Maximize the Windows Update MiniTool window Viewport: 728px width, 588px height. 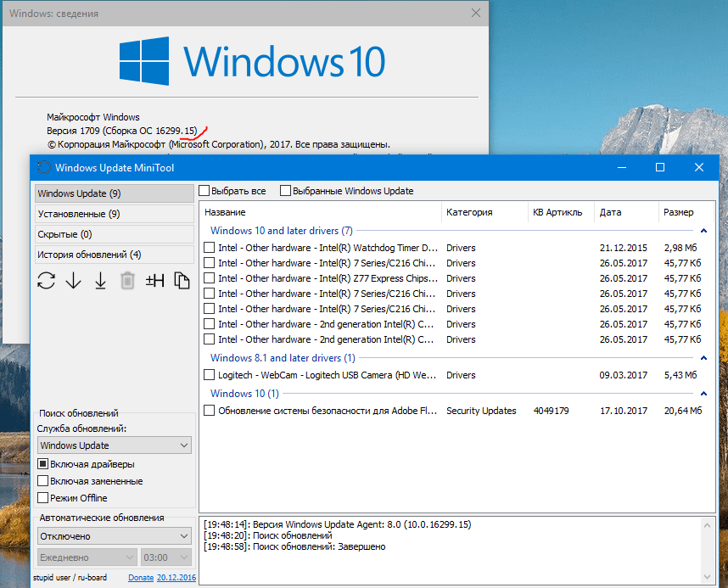(660, 167)
